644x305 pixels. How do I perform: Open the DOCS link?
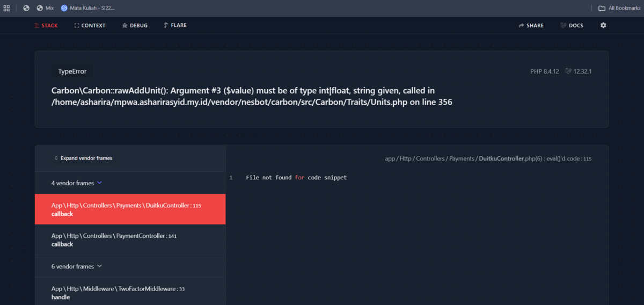572,25
